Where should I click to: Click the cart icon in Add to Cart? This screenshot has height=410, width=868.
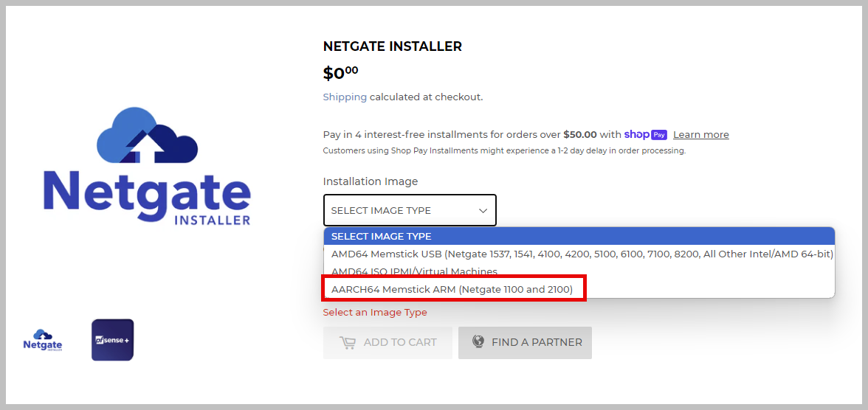(347, 343)
